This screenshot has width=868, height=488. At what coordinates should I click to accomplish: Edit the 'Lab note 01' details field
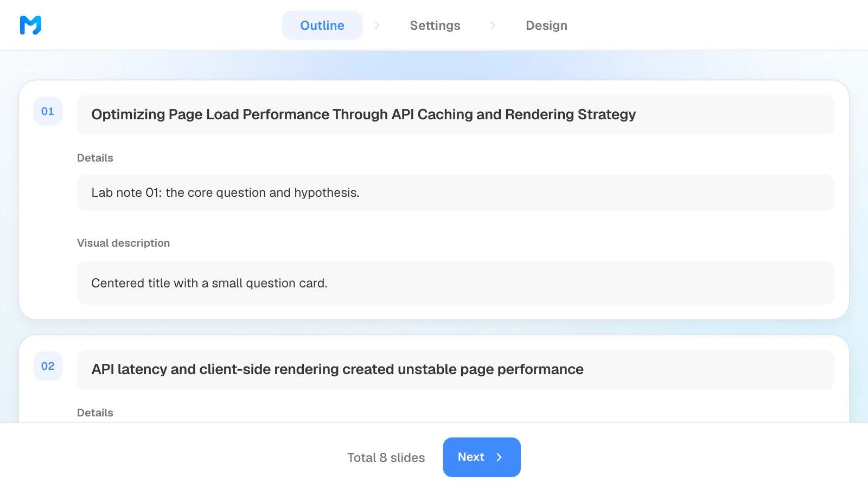coord(456,192)
